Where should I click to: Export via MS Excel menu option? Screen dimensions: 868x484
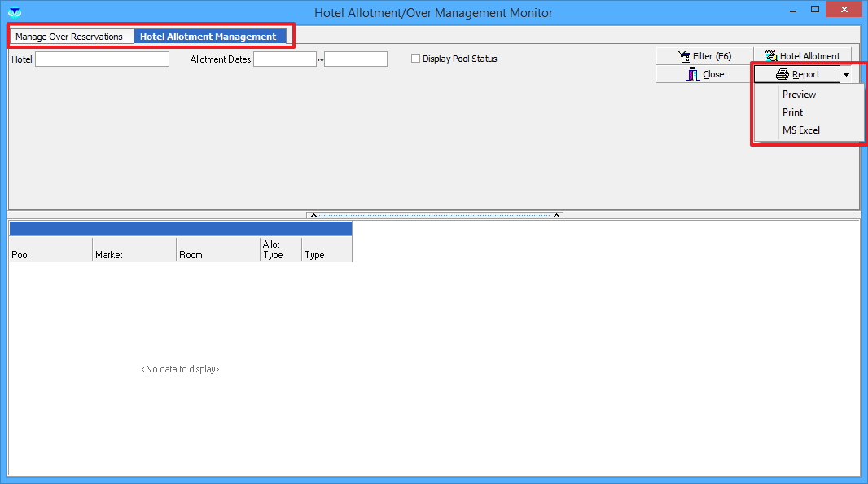[800, 130]
